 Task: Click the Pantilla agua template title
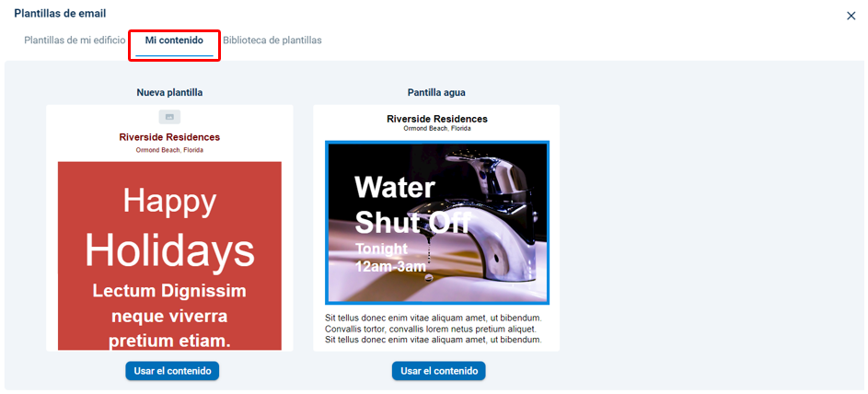tap(436, 92)
